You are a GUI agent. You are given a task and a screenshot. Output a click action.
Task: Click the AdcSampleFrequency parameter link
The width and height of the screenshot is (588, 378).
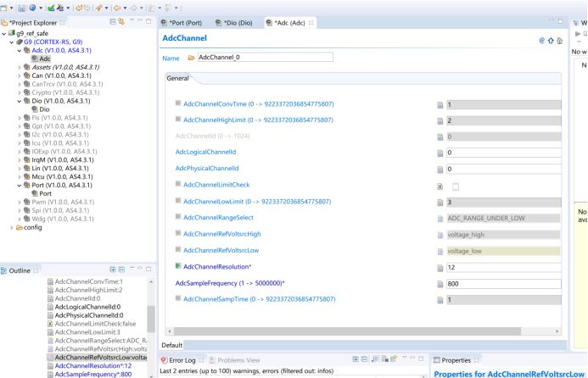point(230,283)
